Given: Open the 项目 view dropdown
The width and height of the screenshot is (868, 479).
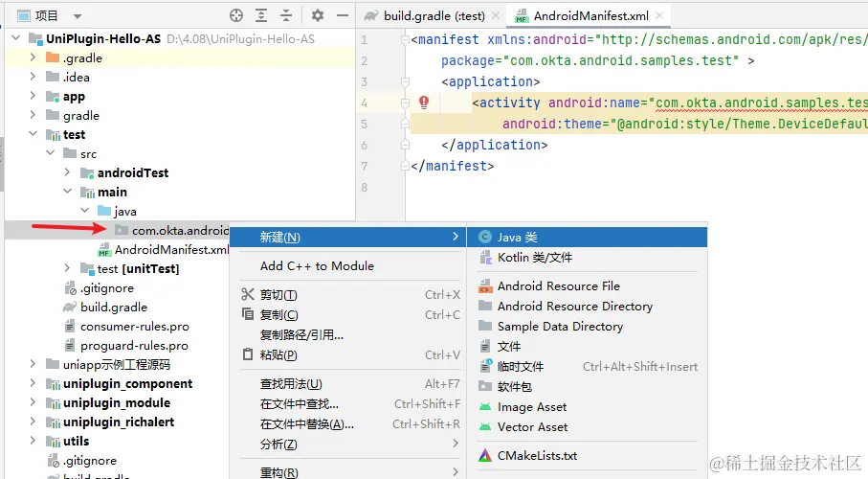Looking at the screenshot, I should tap(78, 16).
